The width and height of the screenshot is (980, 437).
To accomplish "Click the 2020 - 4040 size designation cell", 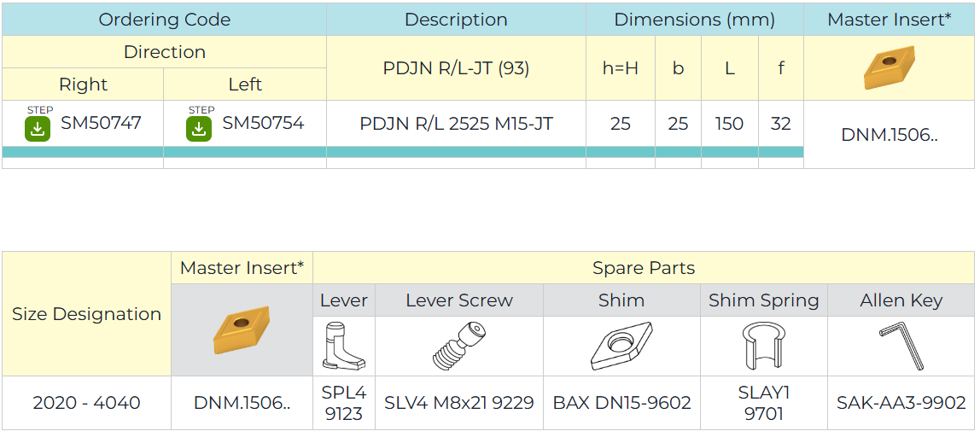I will [86, 403].
